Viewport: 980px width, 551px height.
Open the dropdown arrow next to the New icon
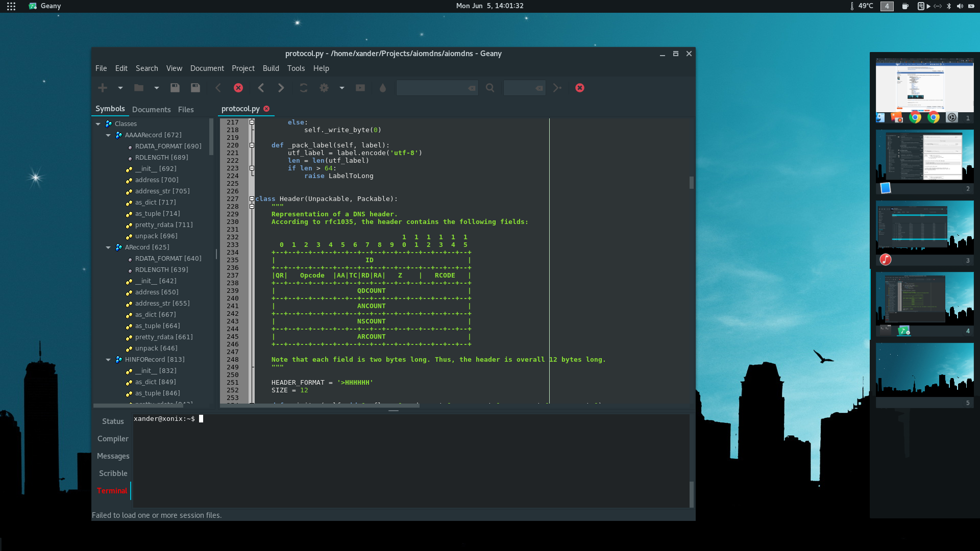(x=120, y=88)
